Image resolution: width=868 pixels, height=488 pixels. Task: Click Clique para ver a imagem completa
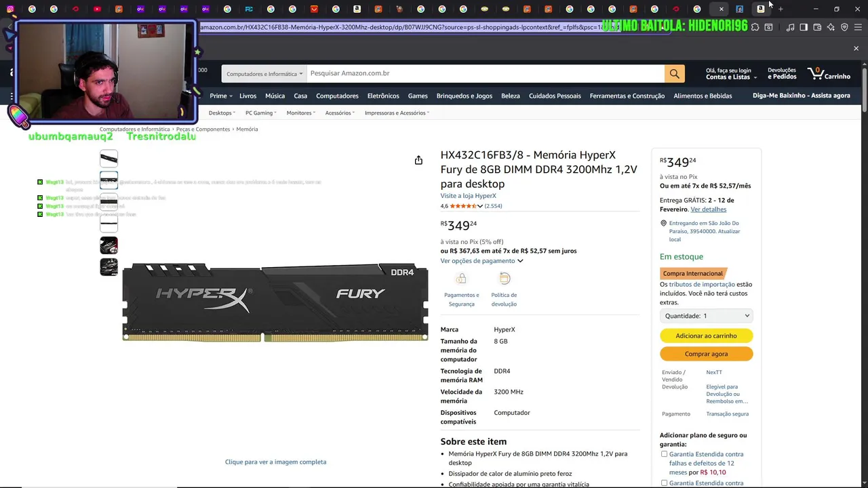[x=275, y=462]
